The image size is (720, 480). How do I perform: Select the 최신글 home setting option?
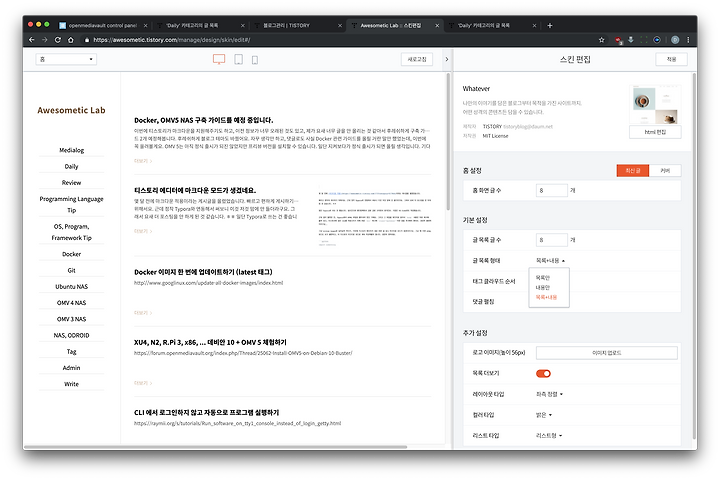point(633,170)
